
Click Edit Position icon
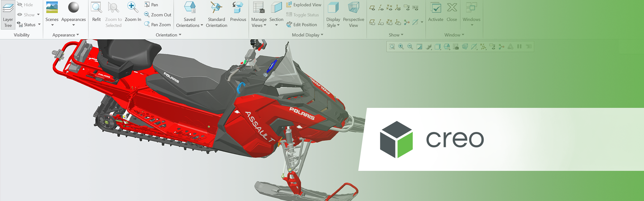[x=301, y=24]
